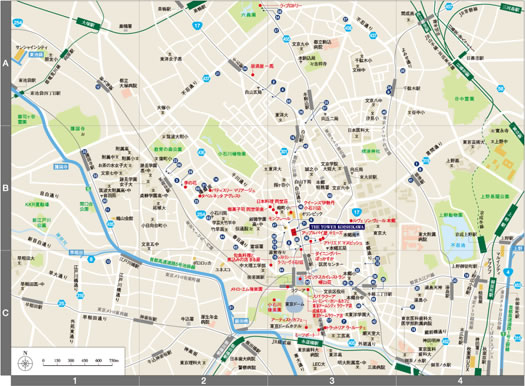
Task: Click the grid column label 3
Action: point(332,381)
